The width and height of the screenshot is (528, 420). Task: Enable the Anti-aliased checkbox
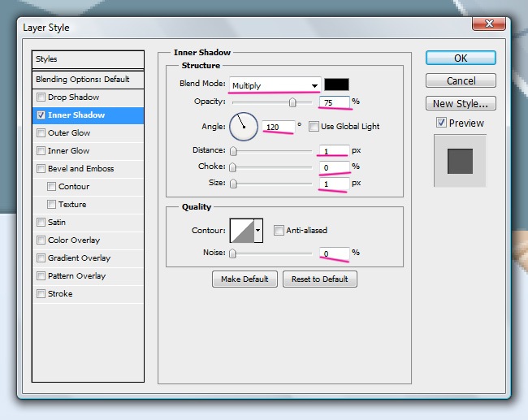point(279,231)
